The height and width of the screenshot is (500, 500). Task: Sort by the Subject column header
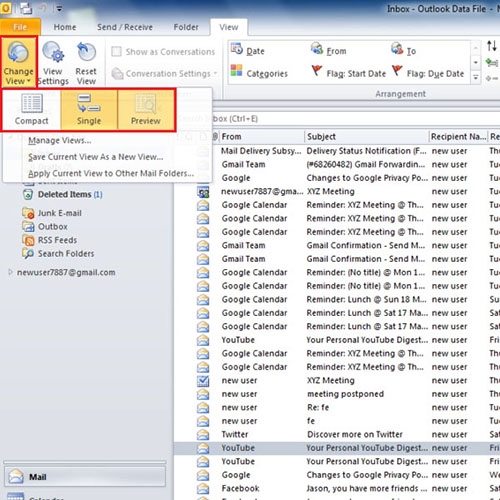(367, 137)
